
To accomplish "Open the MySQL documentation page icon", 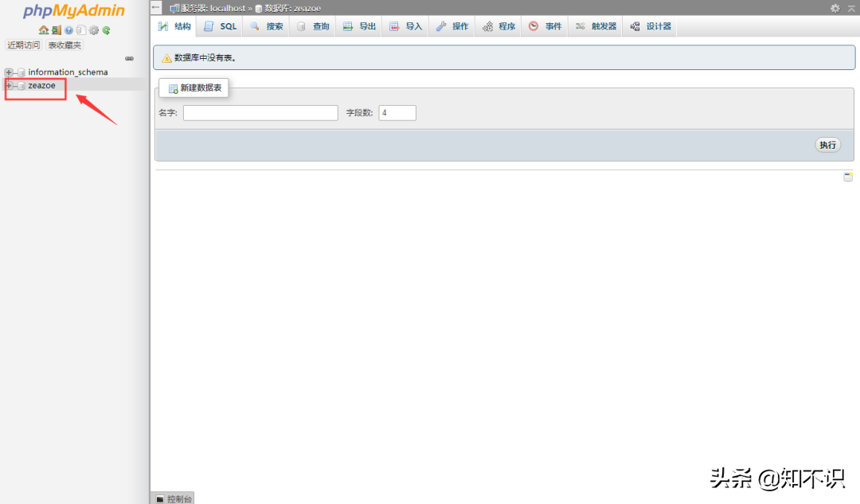I will 80,30.
